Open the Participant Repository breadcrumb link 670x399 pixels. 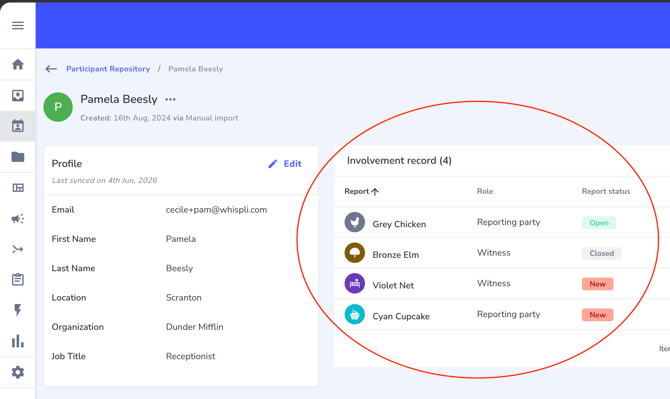[x=108, y=69]
